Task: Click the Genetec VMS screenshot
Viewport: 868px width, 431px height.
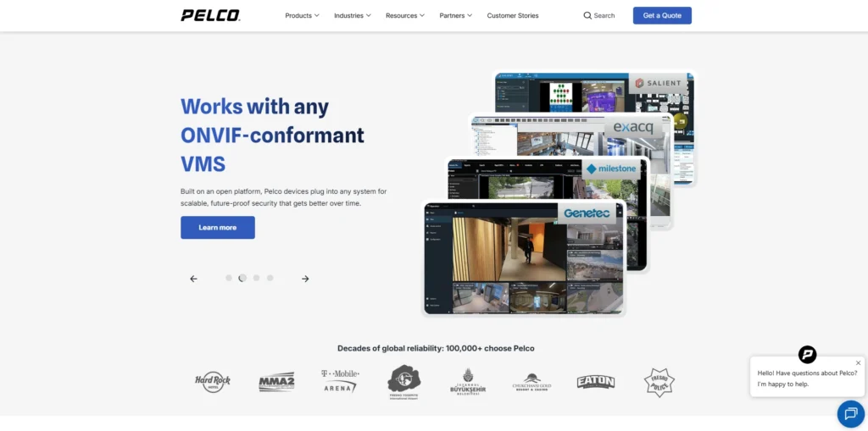Action: pos(524,258)
